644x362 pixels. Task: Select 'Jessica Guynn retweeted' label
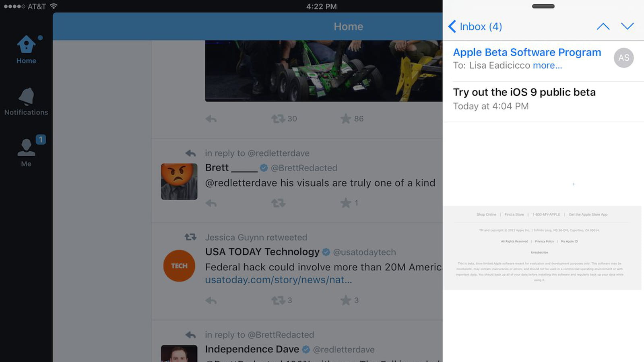point(256,237)
